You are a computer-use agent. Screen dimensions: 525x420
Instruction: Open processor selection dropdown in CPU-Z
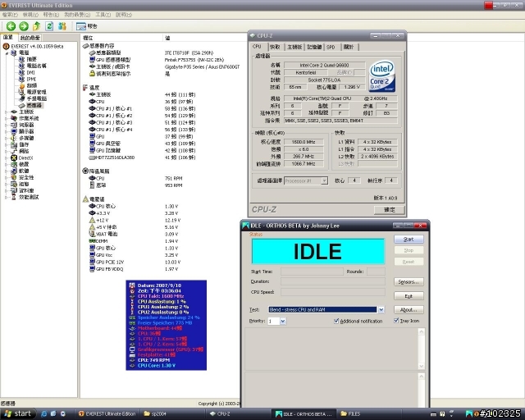tap(324, 180)
